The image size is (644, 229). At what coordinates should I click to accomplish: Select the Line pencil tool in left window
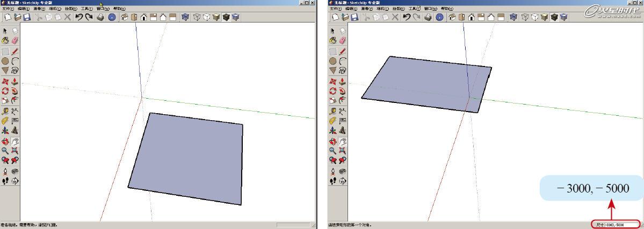(x=15, y=51)
